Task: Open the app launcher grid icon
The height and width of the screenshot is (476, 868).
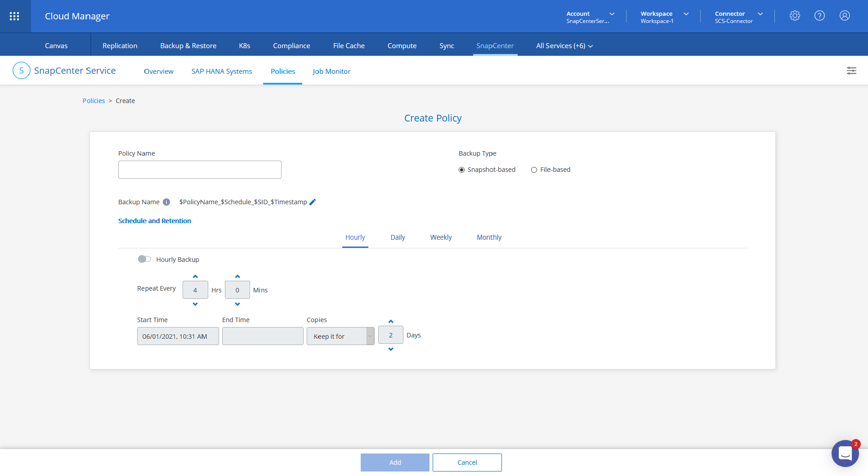Action: tap(14, 16)
